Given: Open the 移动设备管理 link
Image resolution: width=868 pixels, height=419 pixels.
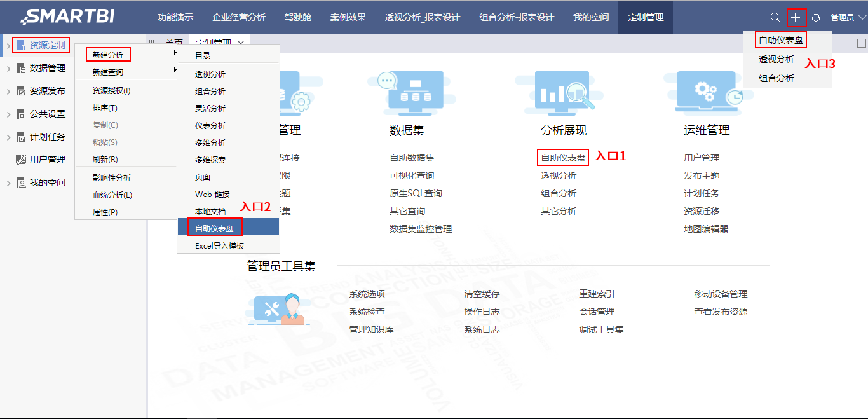Looking at the screenshot, I should [721, 293].
